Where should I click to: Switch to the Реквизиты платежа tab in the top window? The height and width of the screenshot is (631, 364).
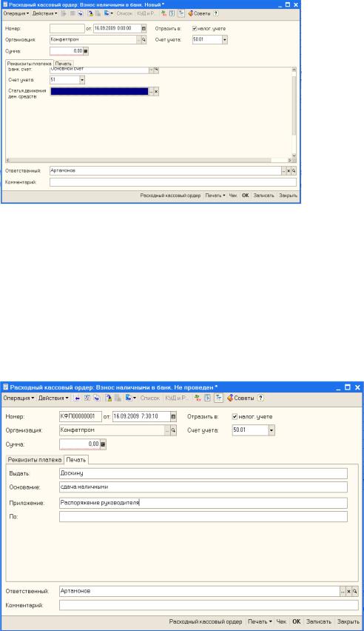pos(30,64)
